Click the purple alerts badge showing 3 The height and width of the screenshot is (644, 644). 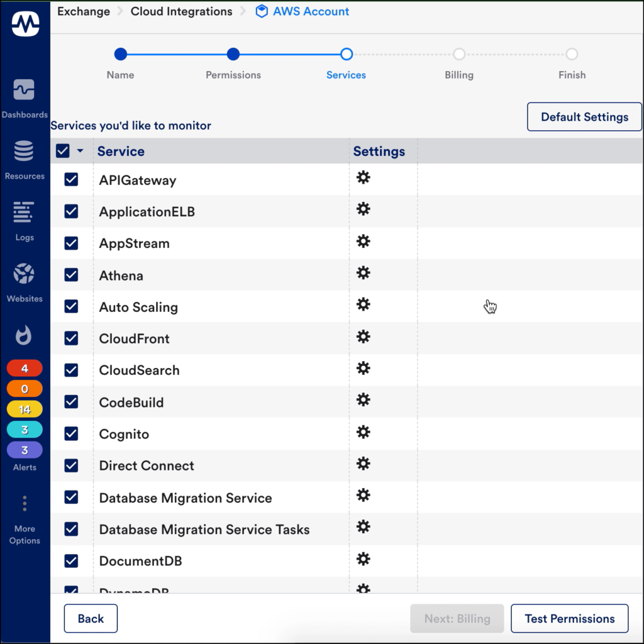[x=25, y=450]
